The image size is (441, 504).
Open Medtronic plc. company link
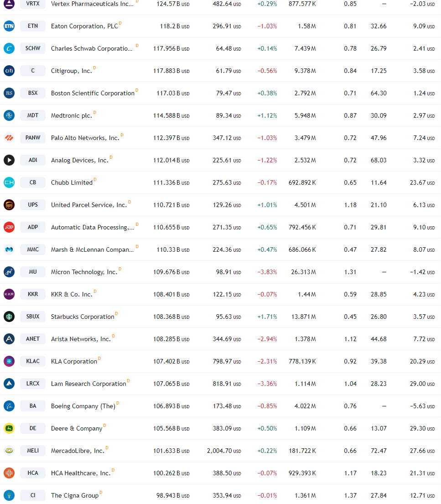(71, 116)
